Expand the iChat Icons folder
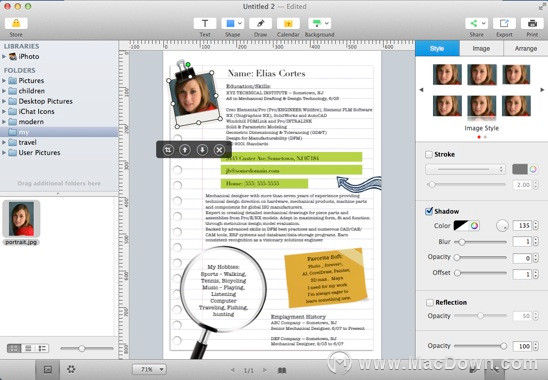The height and width of the screenshot is (380, 548). [x=4, y=112]
